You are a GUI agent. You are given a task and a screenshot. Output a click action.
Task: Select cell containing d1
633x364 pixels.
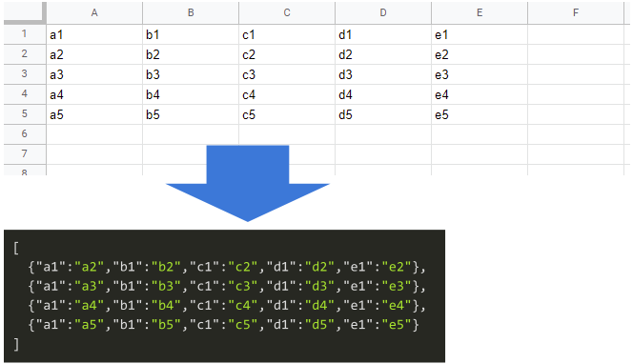pos(383,34)
